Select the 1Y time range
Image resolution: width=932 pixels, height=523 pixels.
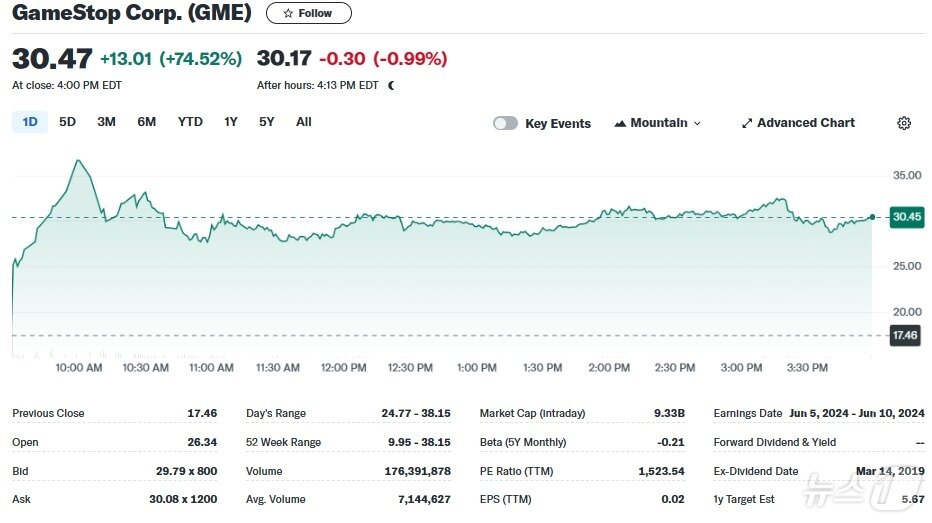231,122
